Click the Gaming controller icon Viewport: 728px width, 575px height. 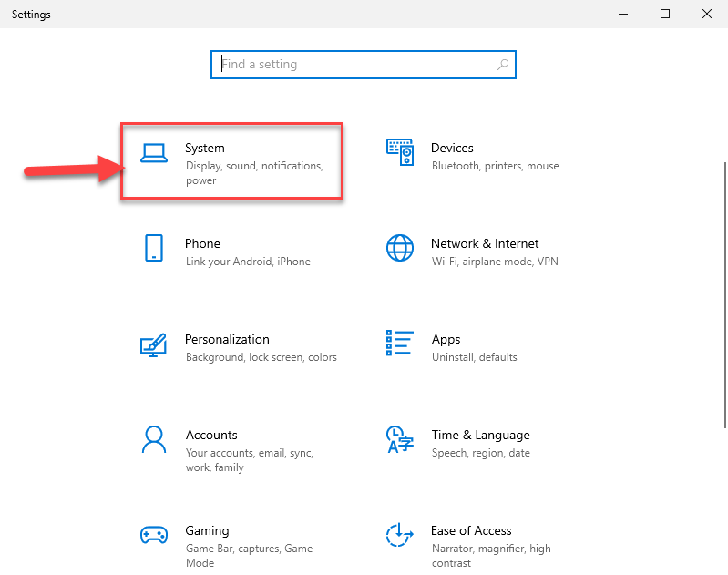pos(153,535)
